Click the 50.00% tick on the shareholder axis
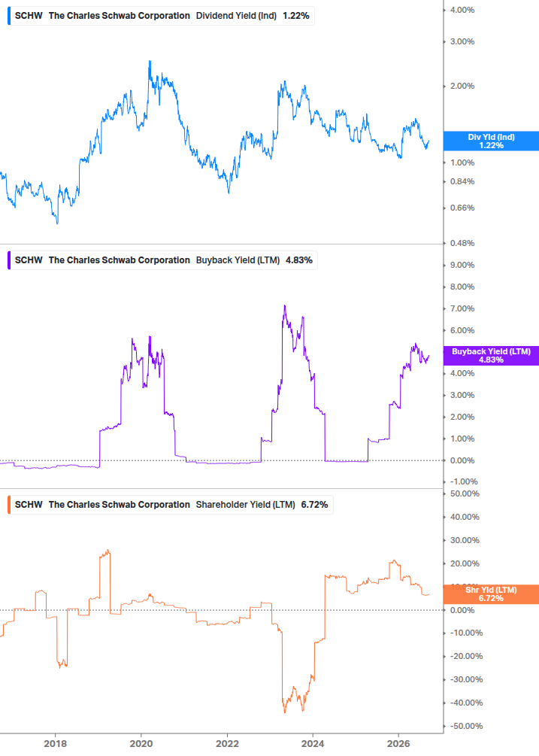539x756 pixels. (465, 493)
